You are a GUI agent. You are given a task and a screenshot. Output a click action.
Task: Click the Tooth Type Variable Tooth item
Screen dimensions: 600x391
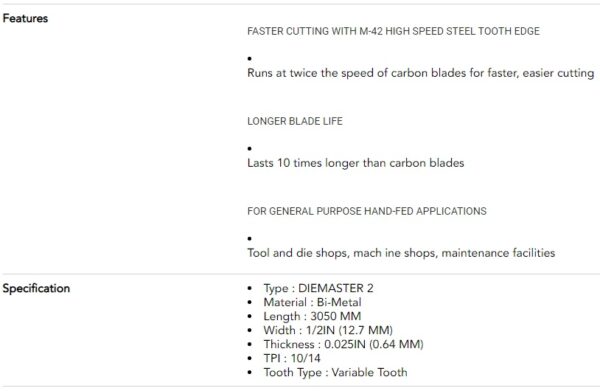click(x=335, y=372)
